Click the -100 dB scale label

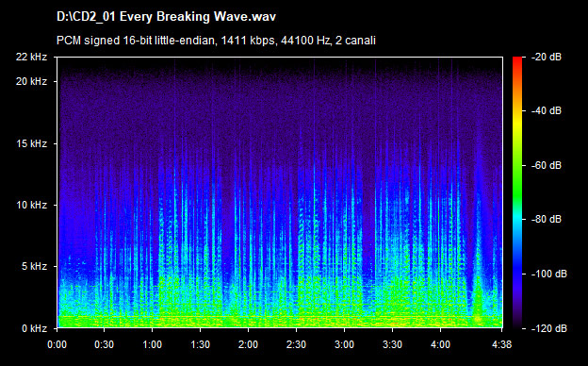pyautogui.click(x=549, y=274)
